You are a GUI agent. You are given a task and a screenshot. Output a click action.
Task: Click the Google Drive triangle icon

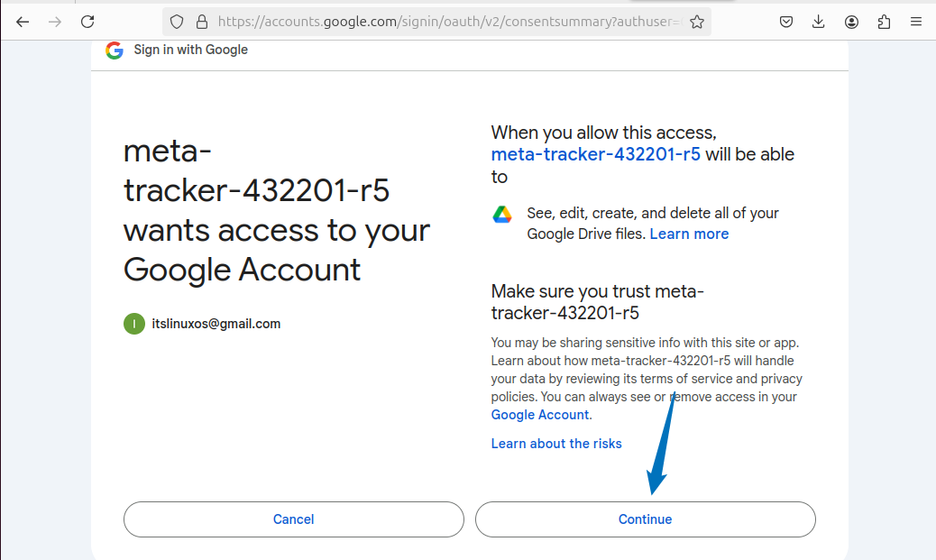pyautogui.click(x=501, y=214)
